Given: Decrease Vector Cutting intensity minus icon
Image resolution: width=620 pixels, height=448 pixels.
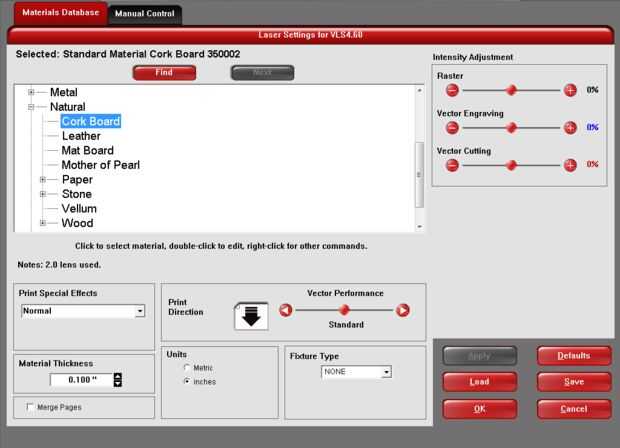Looking at the screenshot, I should [x=452, y=165].
